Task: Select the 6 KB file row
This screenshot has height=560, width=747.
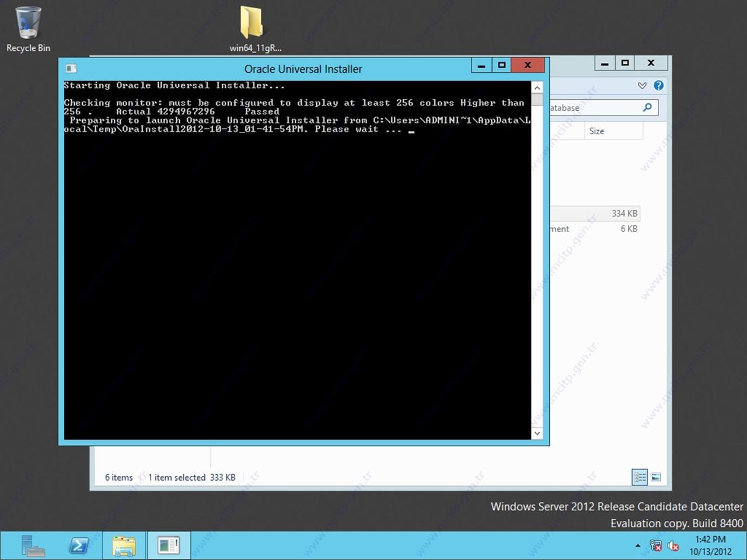Action: point(595,229)
